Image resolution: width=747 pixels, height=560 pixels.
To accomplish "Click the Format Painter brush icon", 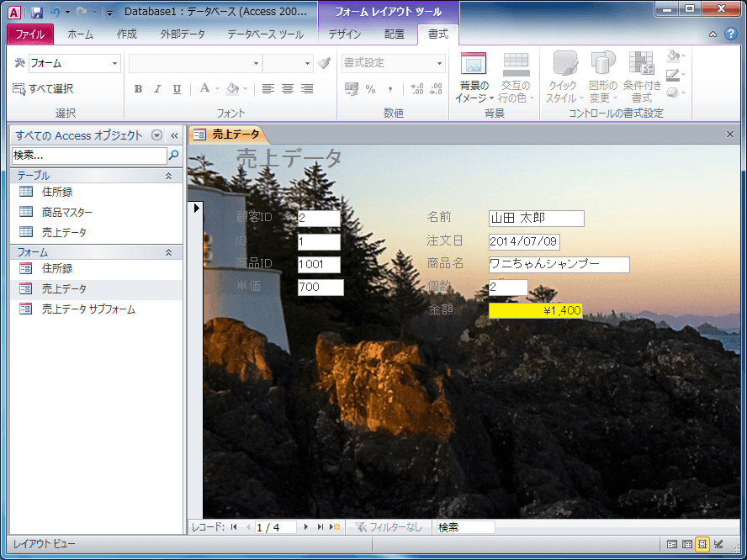I will point(325,63).
